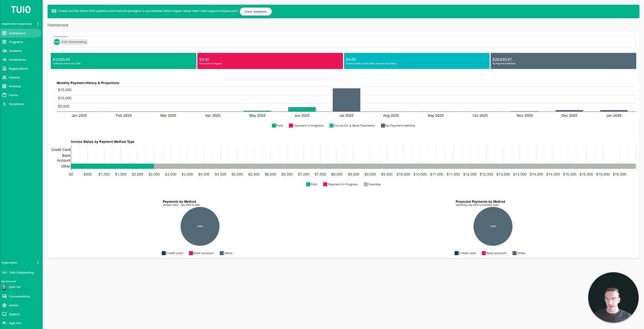Image resolution: width=644 pixels, height=329 pixels.
Task: Click Etan Tal's avatar photo
Action: point(4,287)
